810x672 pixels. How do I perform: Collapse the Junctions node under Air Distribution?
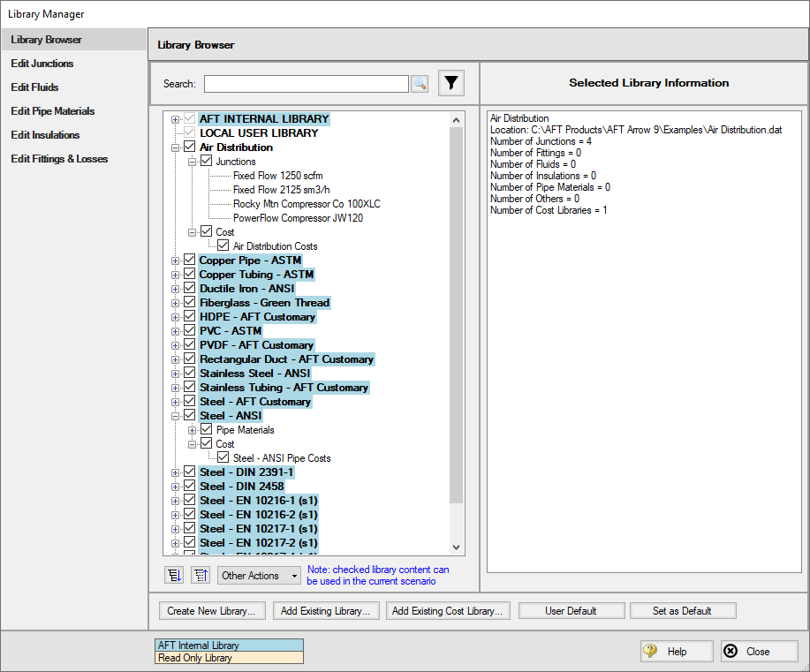[x=193, y=162]
